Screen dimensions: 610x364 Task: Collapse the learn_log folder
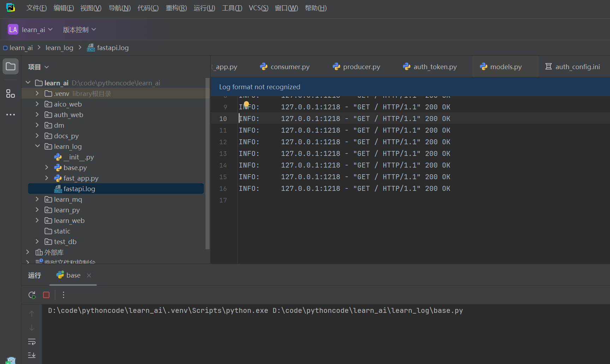37,146
